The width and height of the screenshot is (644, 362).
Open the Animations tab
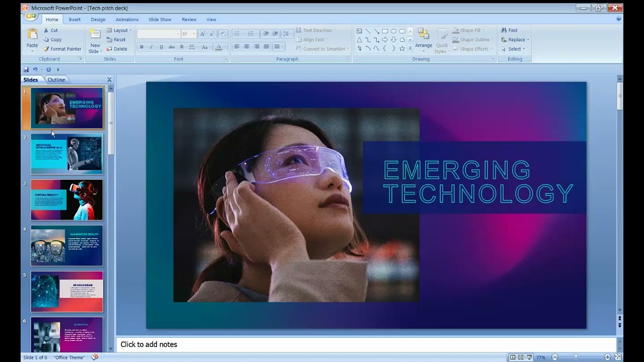point(127,20)
